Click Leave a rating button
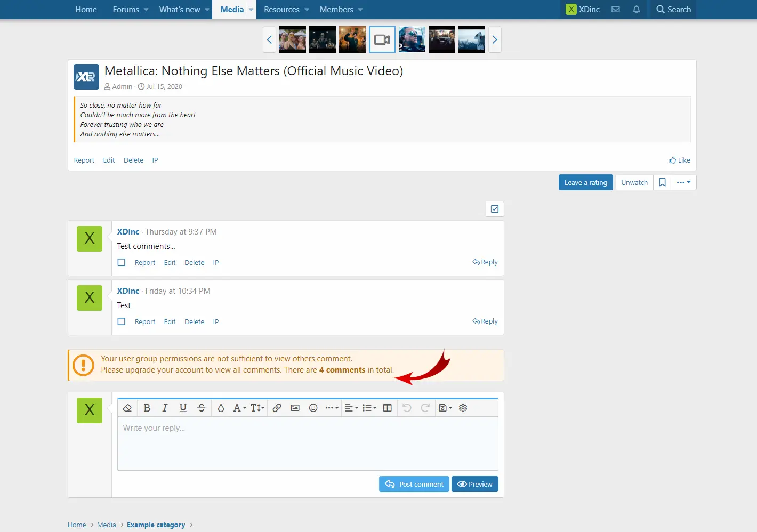 click(x=586, y=182)
